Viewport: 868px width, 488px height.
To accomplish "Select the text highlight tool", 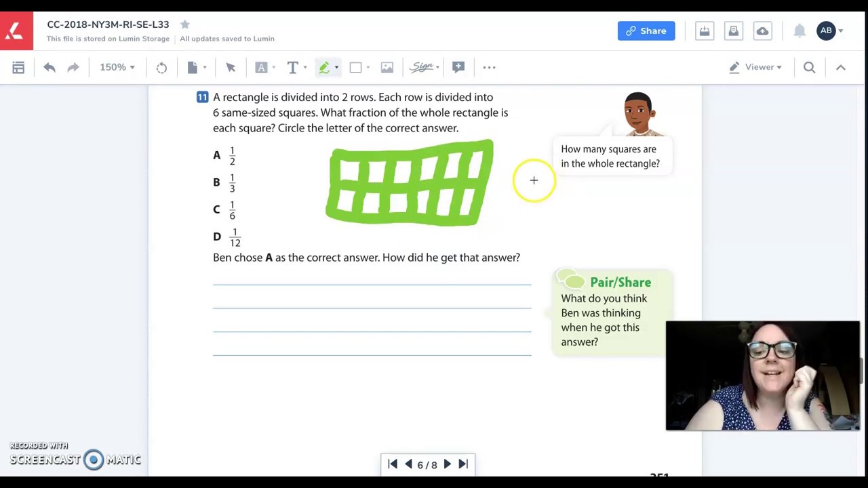I will [261, 67].
